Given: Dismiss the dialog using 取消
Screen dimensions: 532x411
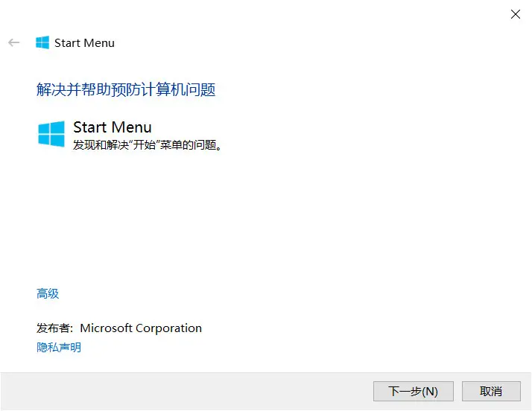Looking at the screenshot, I should click(x=491, y=392).
